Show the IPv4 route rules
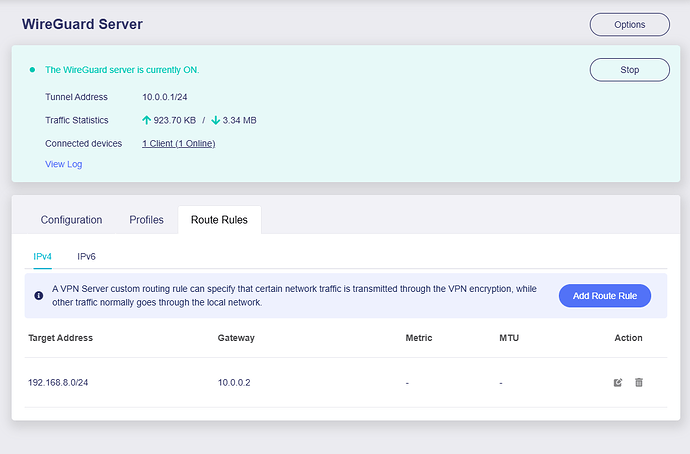 [x=43, y=257]
